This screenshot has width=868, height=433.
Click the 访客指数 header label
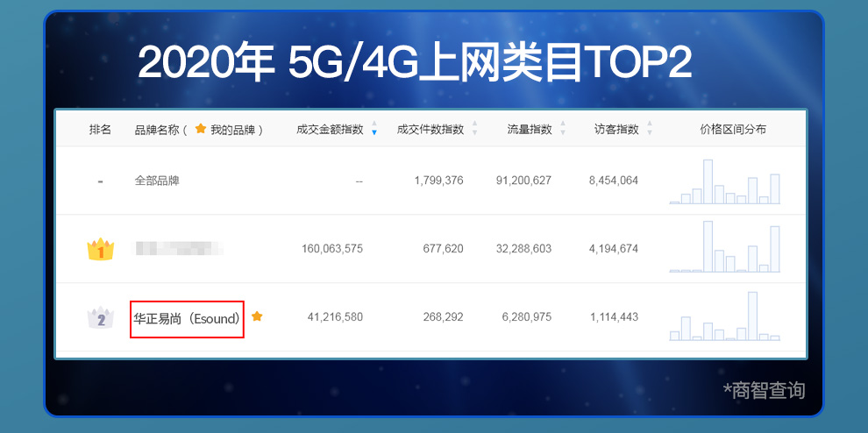[616, 130]
